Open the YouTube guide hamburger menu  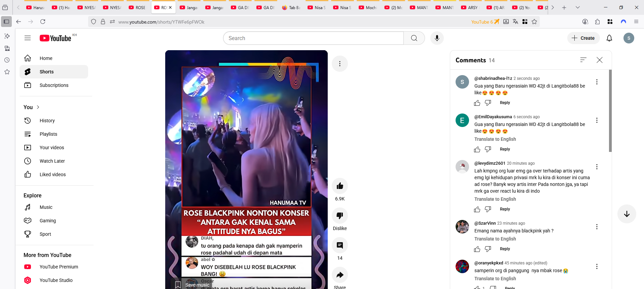tap(28, 38)
